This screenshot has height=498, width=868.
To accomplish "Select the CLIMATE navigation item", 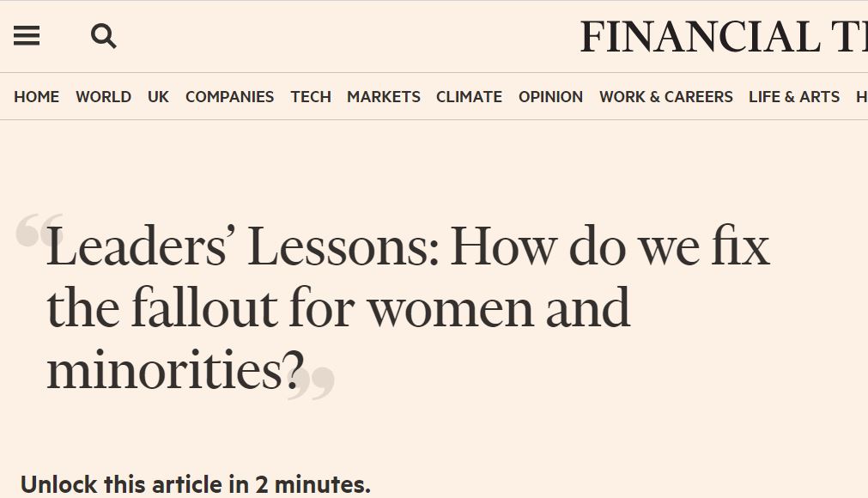I will pyautogui.click(x=470, y=97).
